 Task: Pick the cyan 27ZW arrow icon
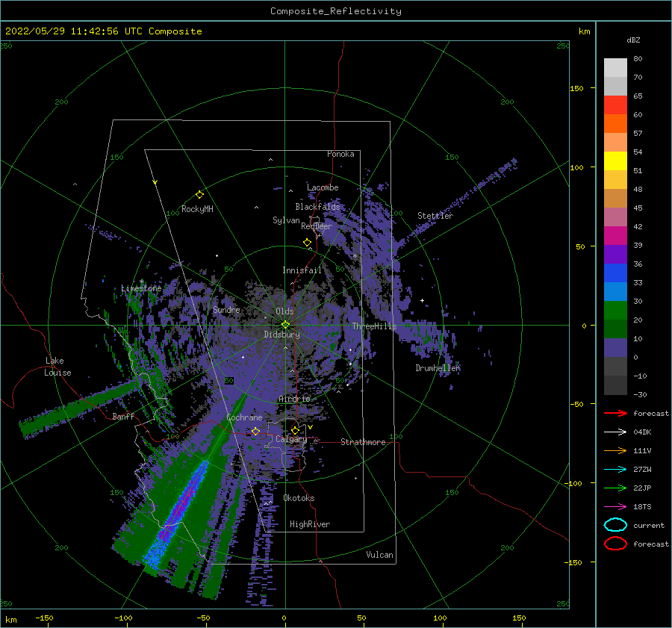coord(615,469)
